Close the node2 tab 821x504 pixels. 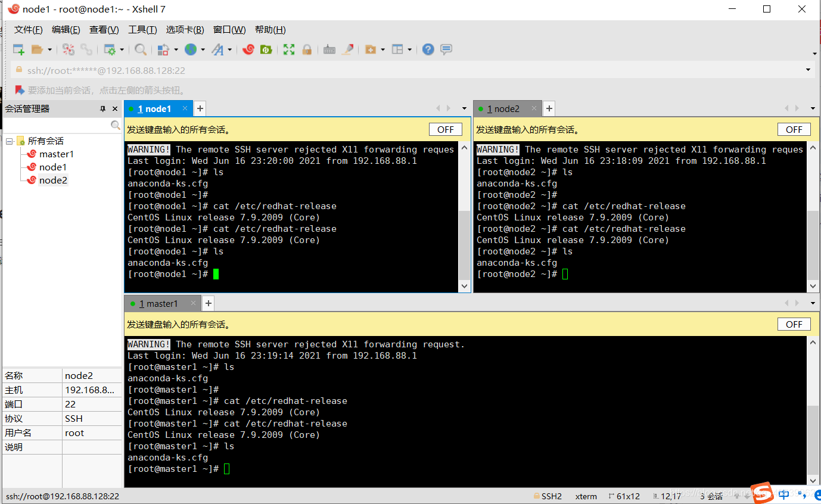point(534,108)
